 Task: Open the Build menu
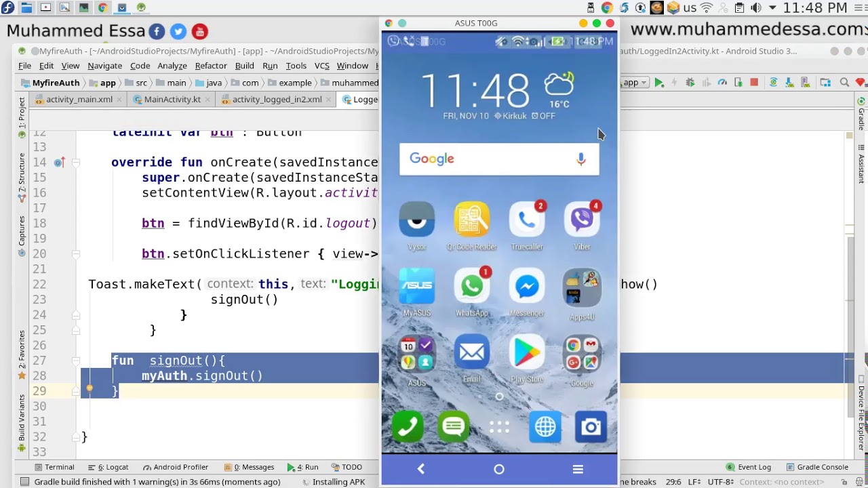coord(245,66)
